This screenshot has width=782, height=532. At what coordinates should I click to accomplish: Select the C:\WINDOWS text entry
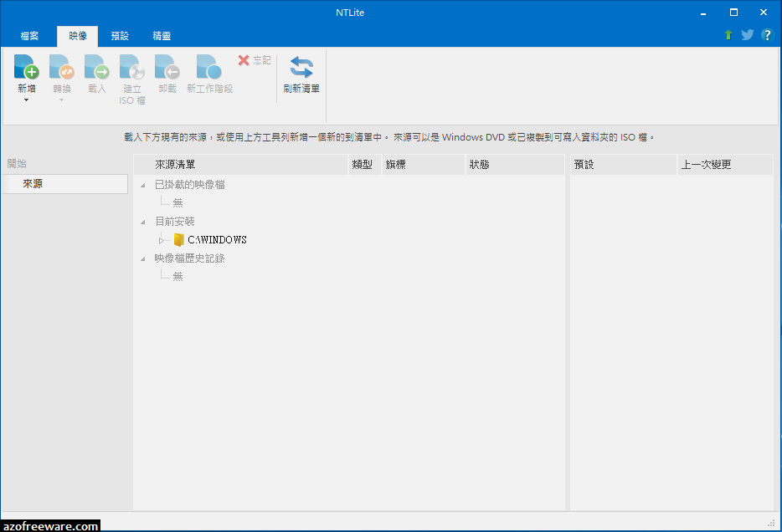(217, 240)
